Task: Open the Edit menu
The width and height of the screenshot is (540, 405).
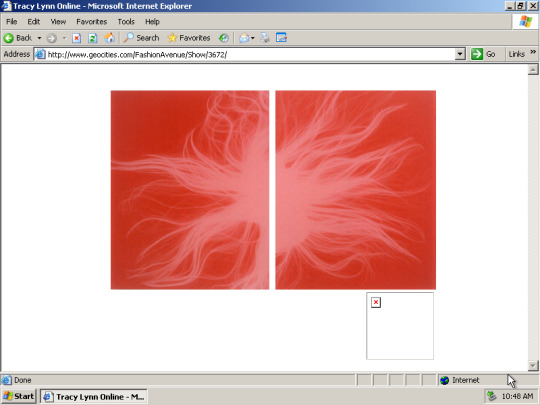Action: [33, 22]
